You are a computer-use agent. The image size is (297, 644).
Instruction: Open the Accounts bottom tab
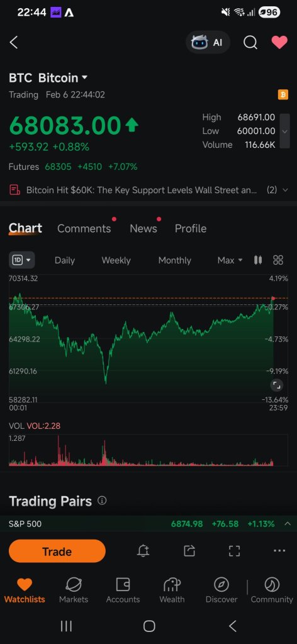point(123,590)
